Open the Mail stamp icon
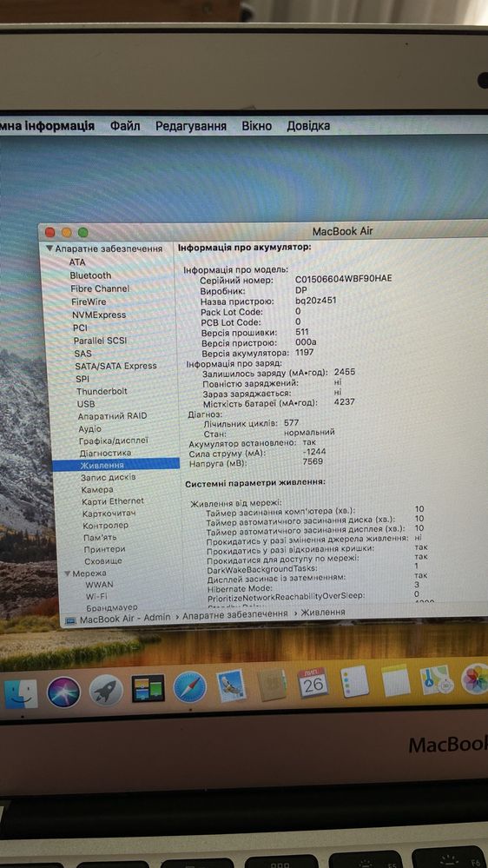 [231, 686]
